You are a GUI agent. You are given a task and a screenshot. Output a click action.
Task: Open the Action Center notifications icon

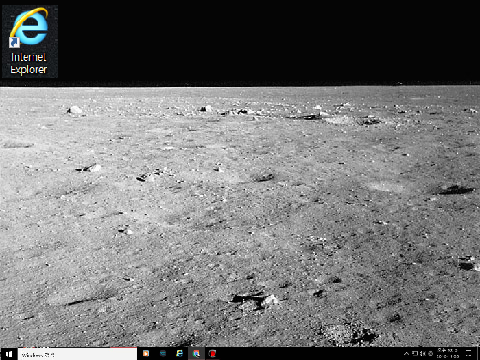pos(468,354)
